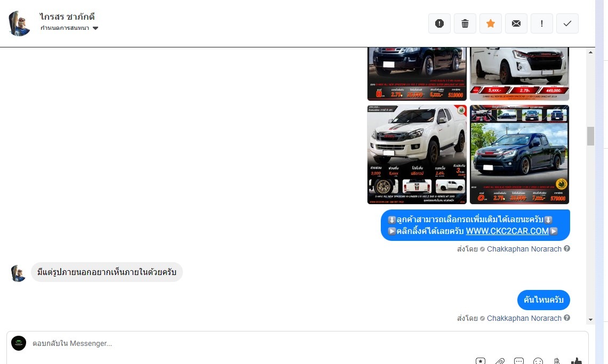This screenshot has height=364, width=608.
Task: Open saved replies star bubble icon
Action: [x=481, y=361]
